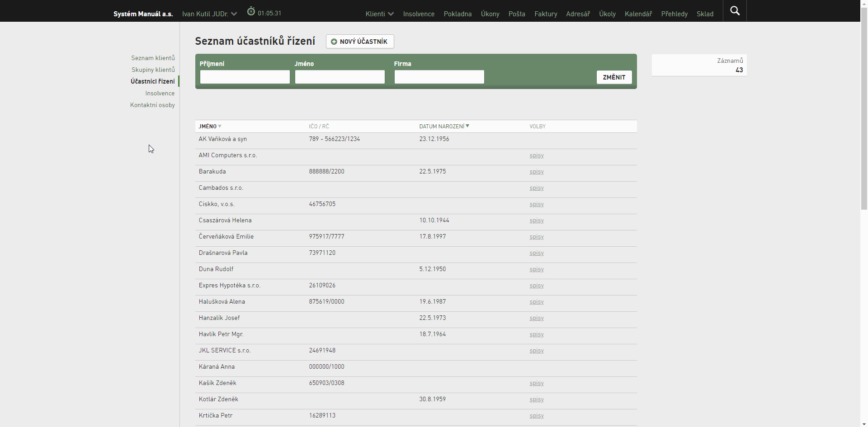Go to the Faktury menu

pos(546,14)
